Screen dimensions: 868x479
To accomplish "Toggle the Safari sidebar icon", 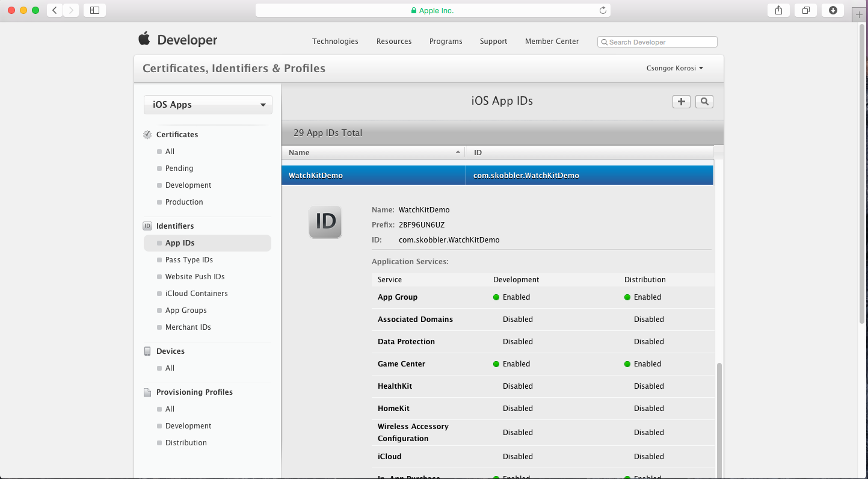I will 94,10.
